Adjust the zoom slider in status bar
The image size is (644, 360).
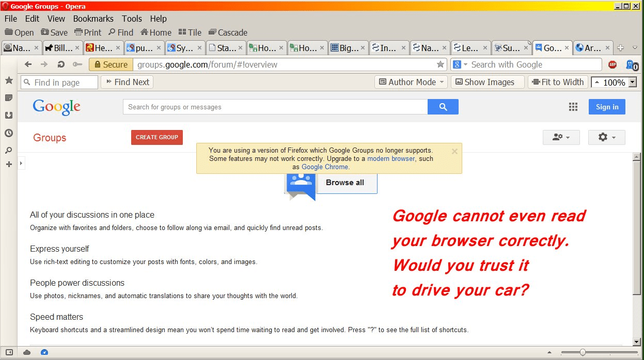pos(583,352)
